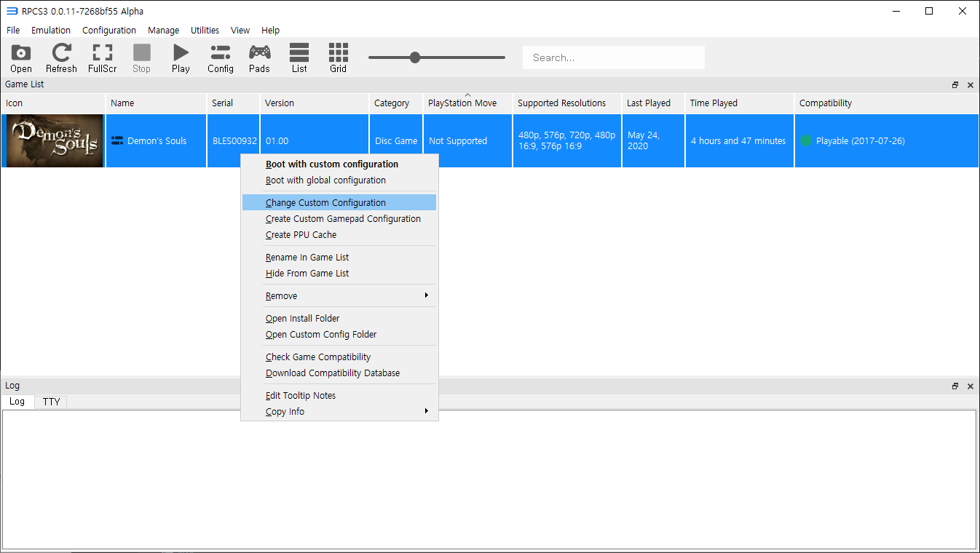Sort by the Serial column header

click(233, 103)
